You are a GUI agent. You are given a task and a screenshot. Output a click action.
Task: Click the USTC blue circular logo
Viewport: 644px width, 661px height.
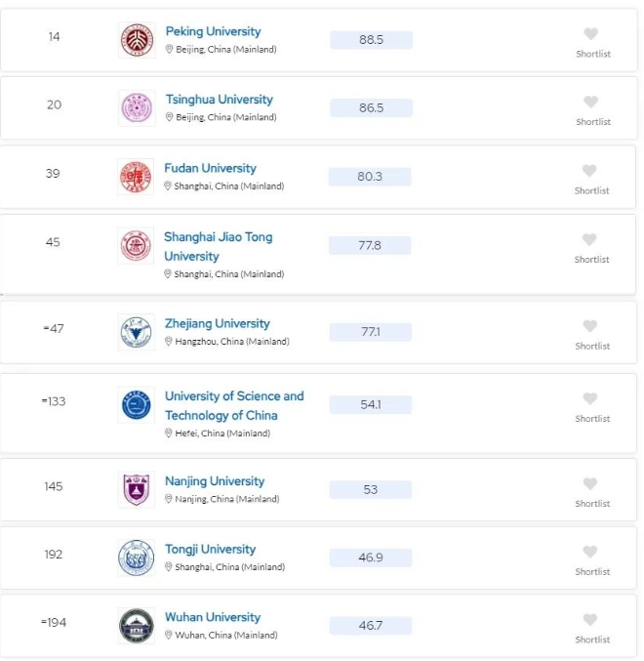136,404
